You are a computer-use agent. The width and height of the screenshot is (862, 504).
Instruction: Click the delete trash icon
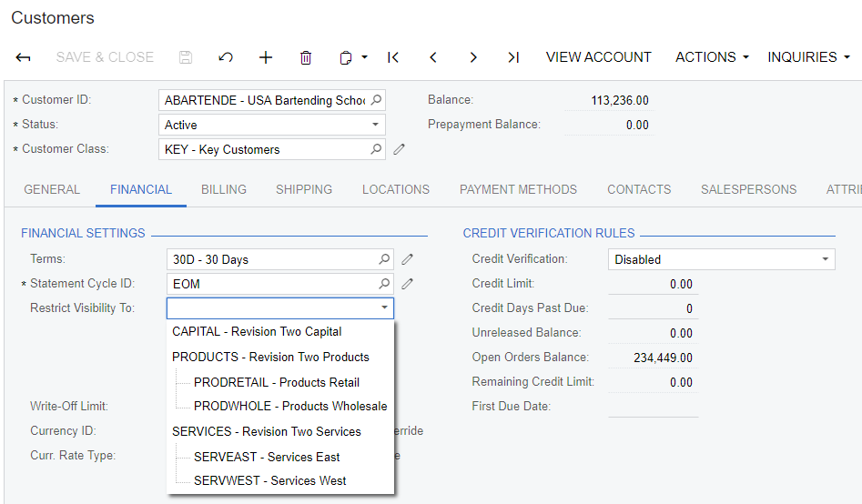[x=306, y=57]
